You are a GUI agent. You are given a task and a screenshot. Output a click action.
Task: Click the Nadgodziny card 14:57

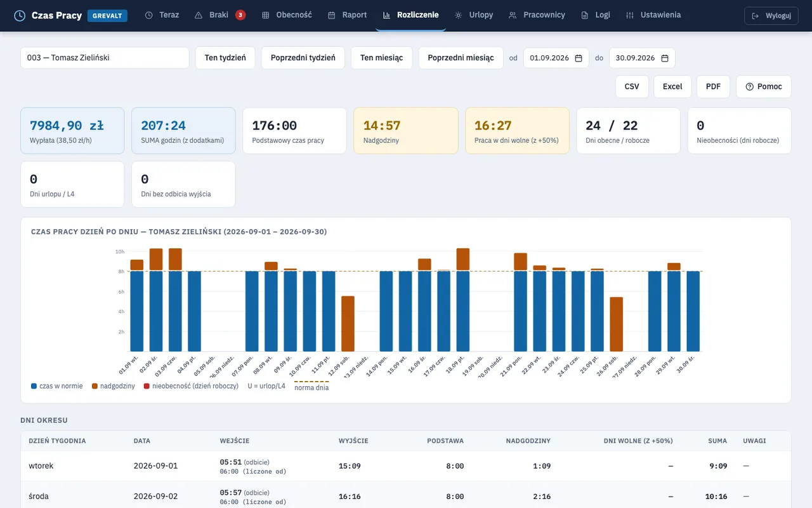(406, 131)
